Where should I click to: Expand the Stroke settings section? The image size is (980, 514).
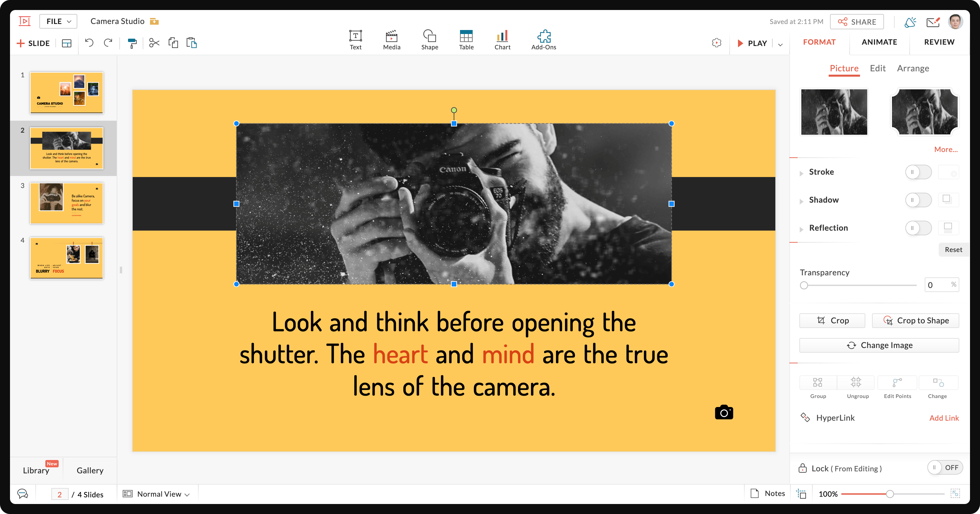[802, 171]
